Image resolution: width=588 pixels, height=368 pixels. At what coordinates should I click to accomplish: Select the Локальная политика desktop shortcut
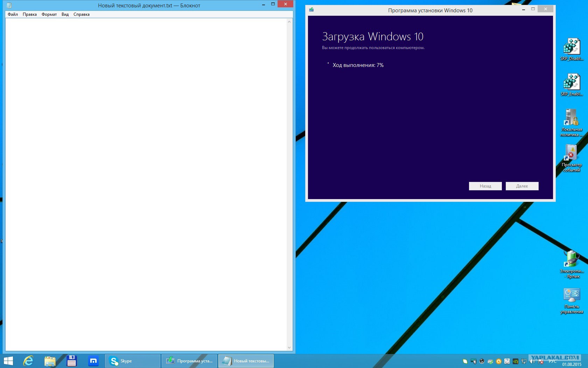[x=572, y=123]
